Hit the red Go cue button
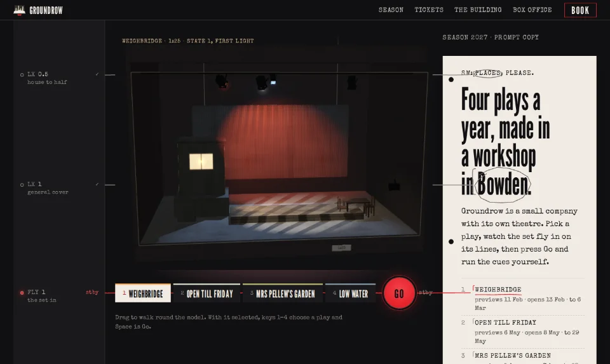The image size is (610, 364). [x=399, y=293]
